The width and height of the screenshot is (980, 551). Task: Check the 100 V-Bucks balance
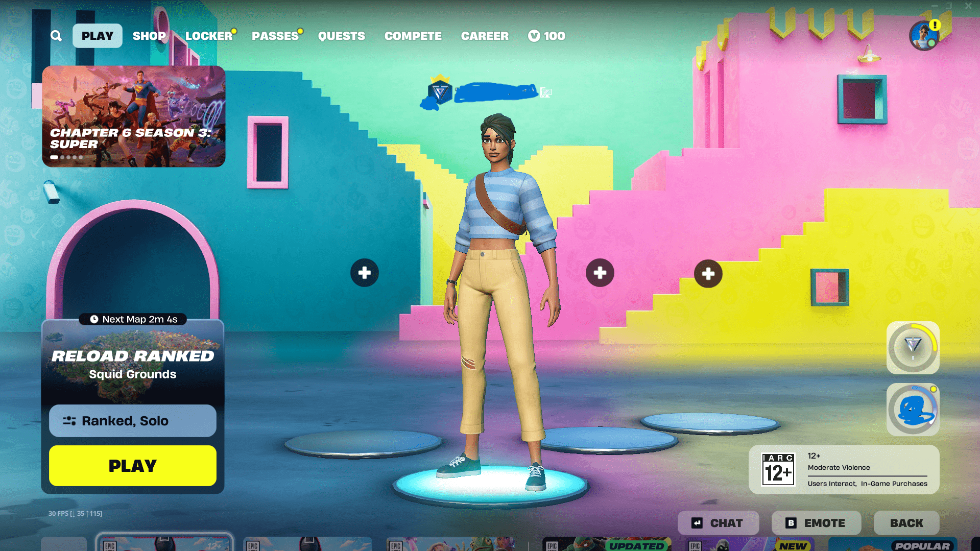547,36
